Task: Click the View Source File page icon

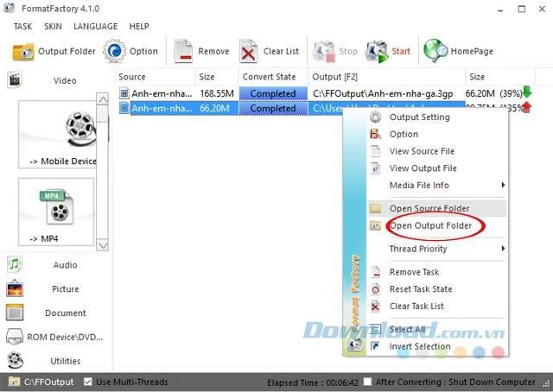Action: (375, 151)
